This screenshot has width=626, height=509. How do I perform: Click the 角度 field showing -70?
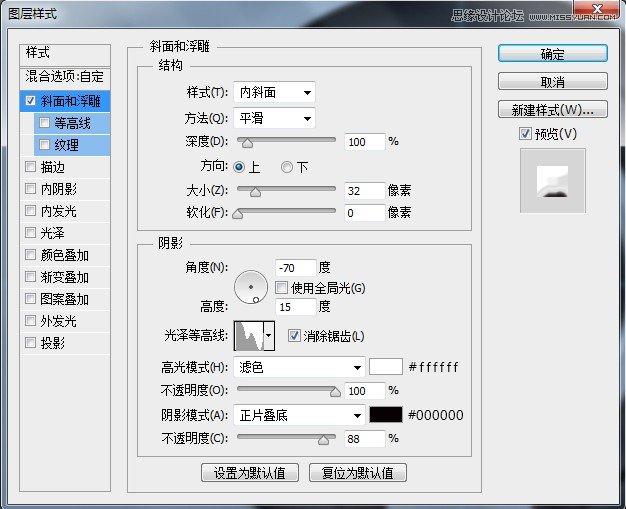[x=295, y=267]
